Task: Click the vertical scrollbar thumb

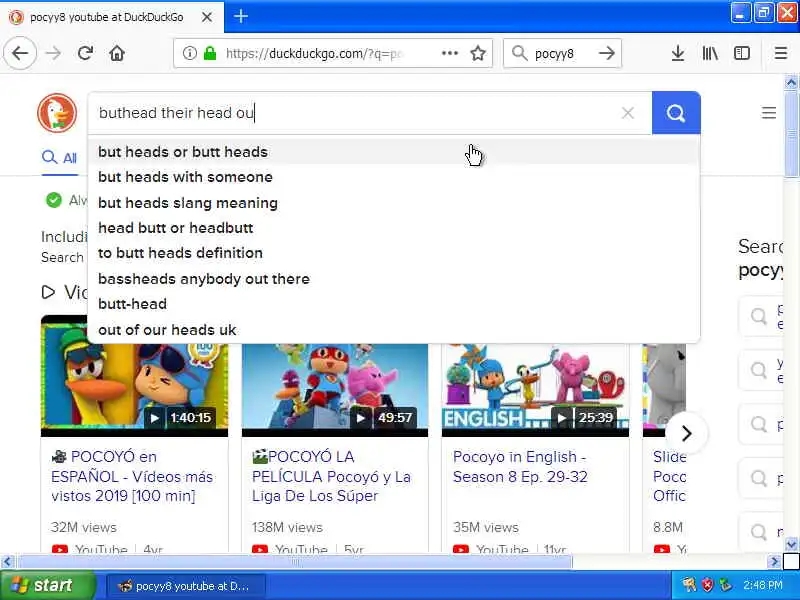Action: [791, 134]
